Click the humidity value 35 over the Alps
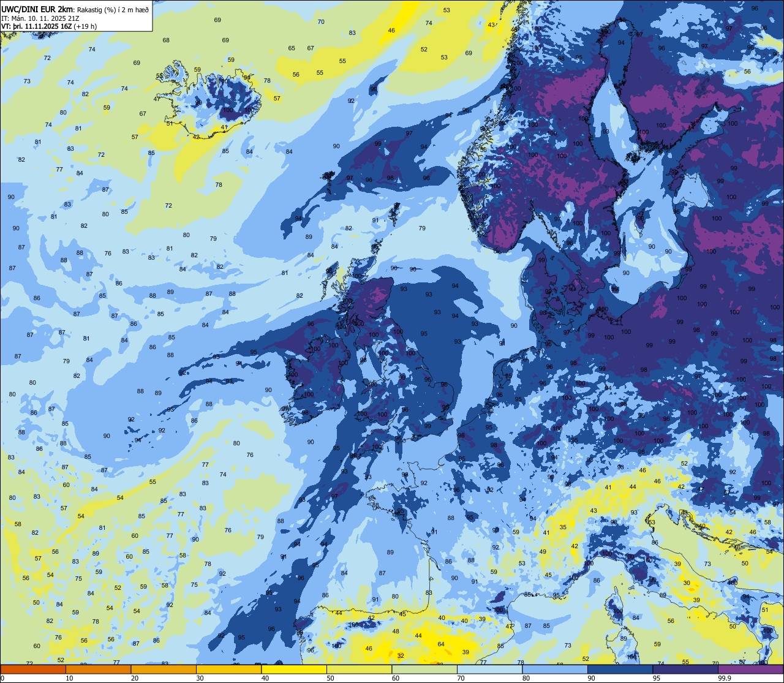Screen dimensions: 784x683 pyautogui.click(x=563, y=527)
